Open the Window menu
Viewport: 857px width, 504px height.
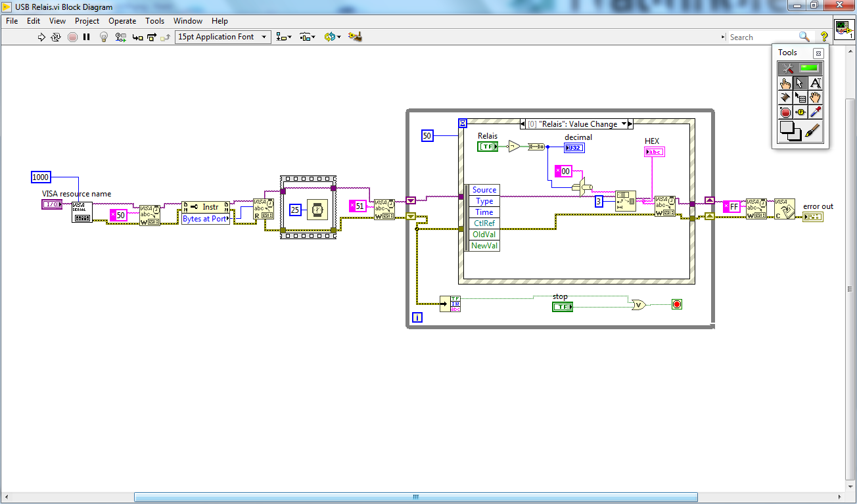click(188, 20)
